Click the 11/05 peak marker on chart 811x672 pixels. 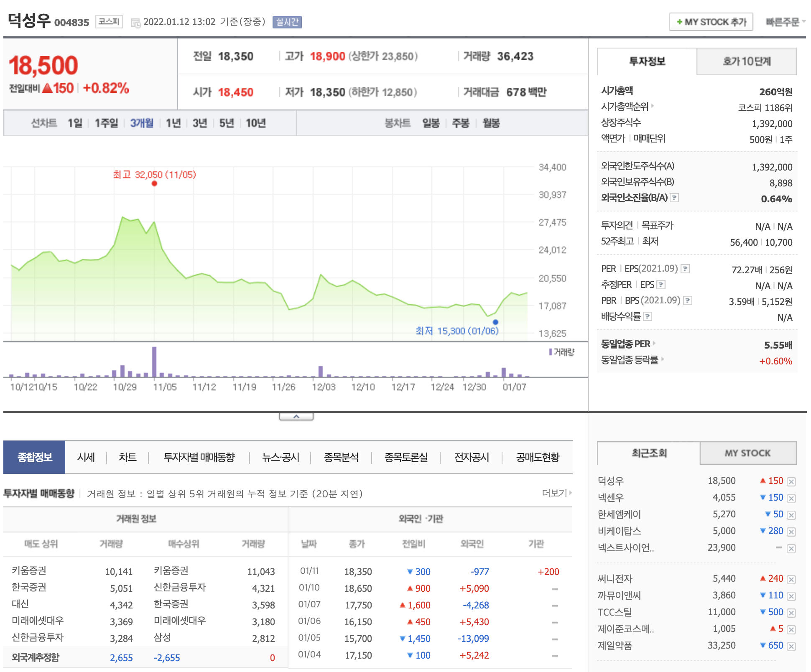click(154, 183)
